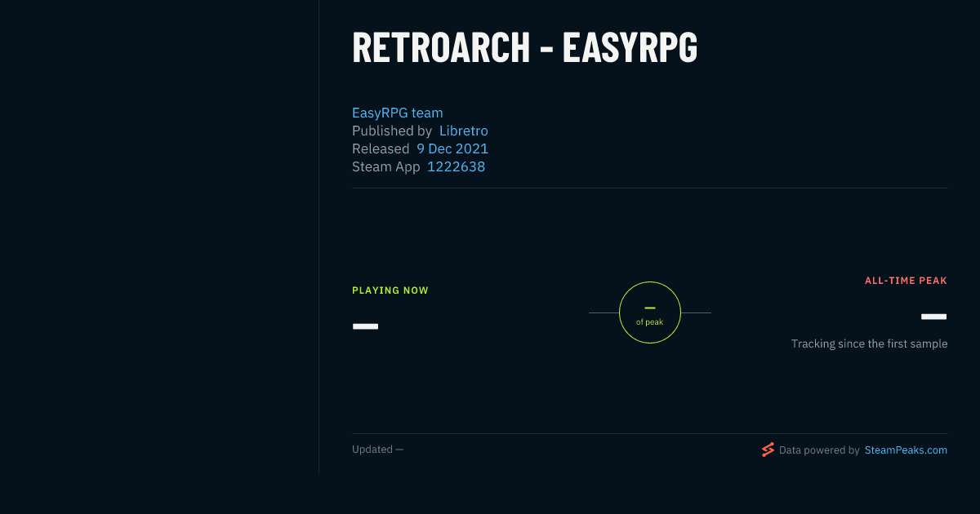
Task: Click the green dash inside the circle
Action: (650, 308)
